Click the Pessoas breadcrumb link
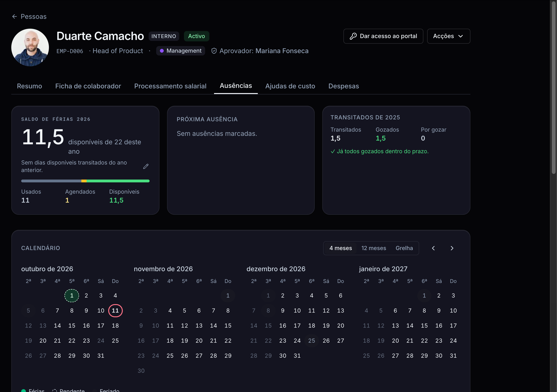The image size is (557, 392). tap(34, 16)
